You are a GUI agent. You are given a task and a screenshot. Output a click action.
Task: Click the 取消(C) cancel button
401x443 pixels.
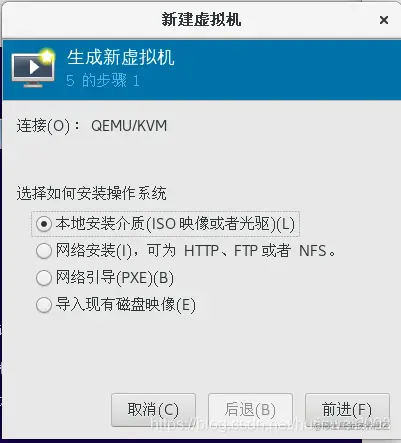(x=153, y=410)
